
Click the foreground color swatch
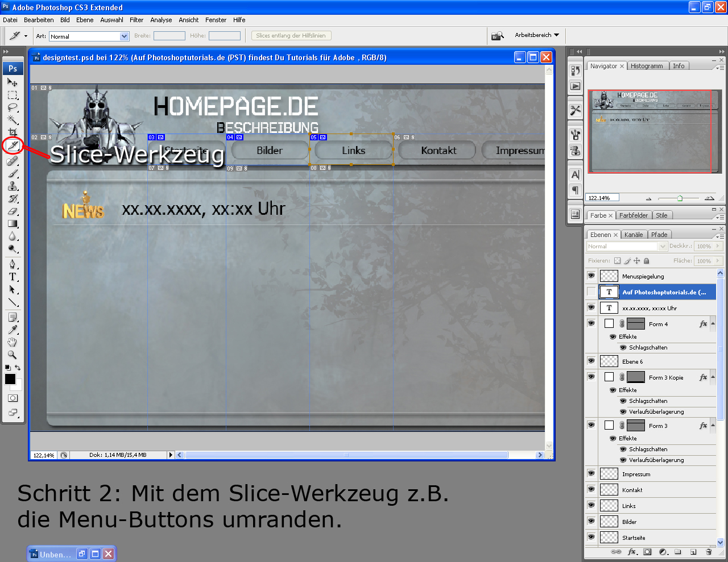click(x=10, y=379)
